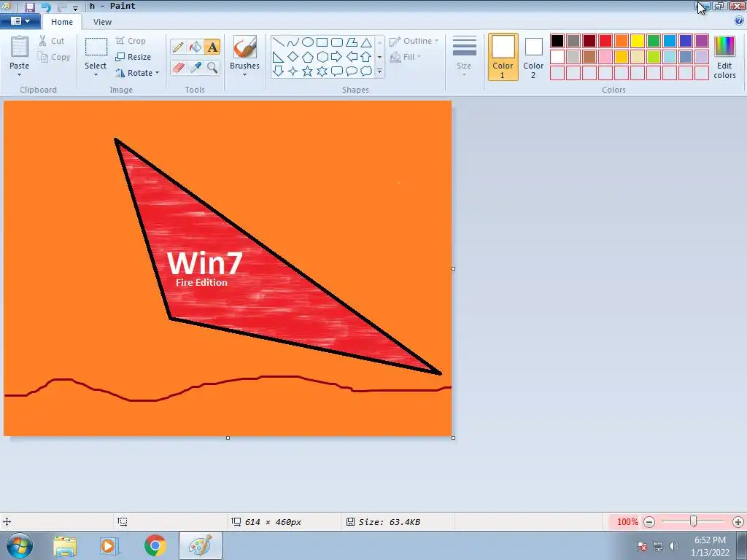Select the Magnifier tool

(212, 68)
